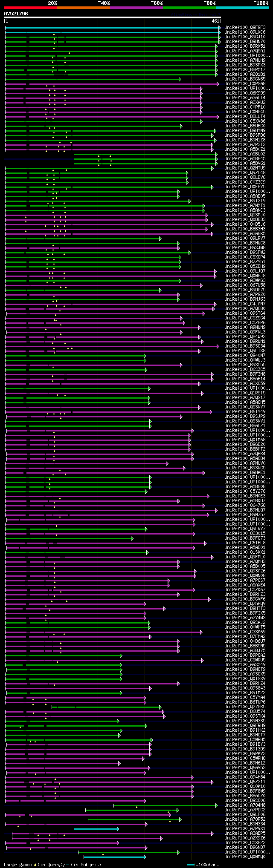273x868 pixels.
Task: Select hit label UniRef100_B9HN70
Action: (x=245, y=42)
